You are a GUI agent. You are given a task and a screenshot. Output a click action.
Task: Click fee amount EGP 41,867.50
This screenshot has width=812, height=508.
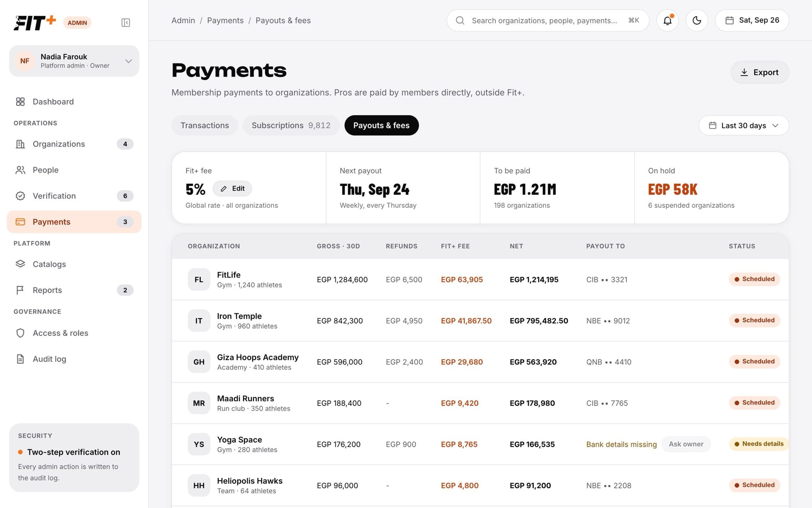466,321
